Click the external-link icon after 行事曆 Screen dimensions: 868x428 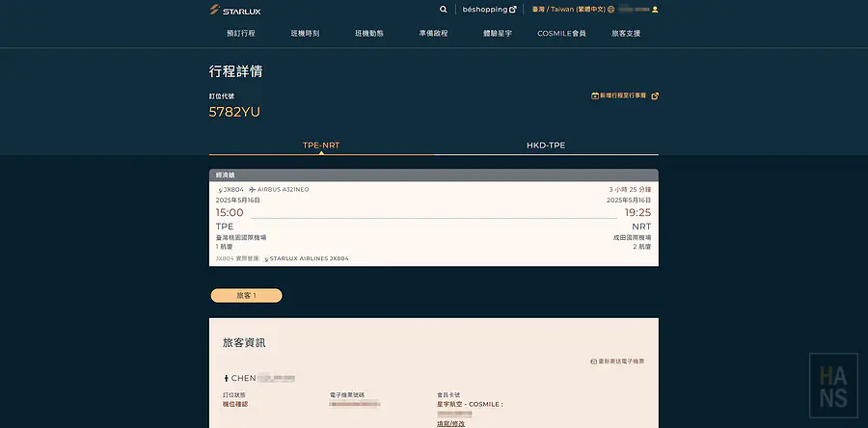(655, 95)
